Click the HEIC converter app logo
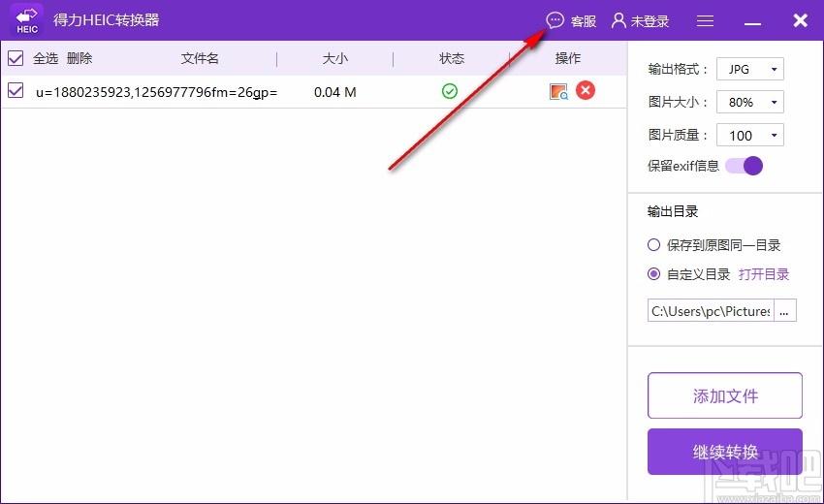824x504 pixels. click(x=26, y=20)
